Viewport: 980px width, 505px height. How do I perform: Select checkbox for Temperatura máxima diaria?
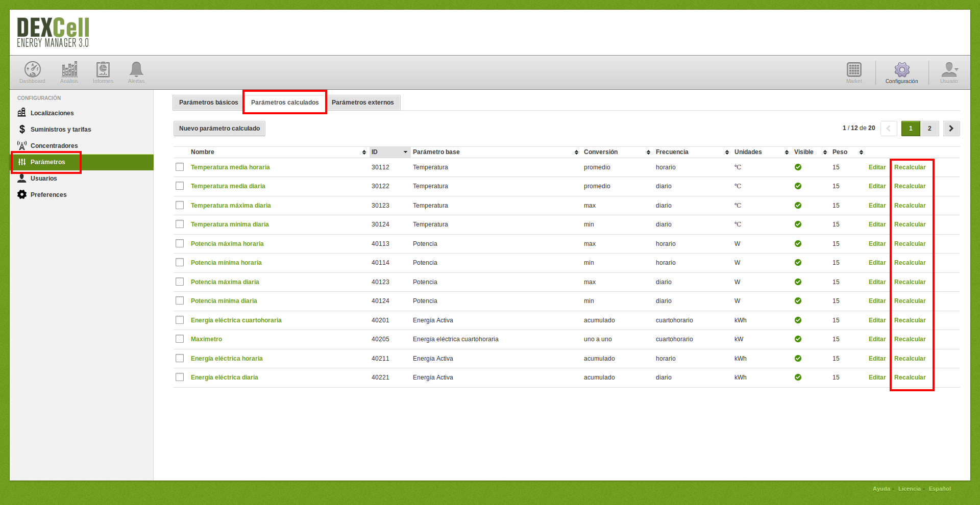(180, 205)
